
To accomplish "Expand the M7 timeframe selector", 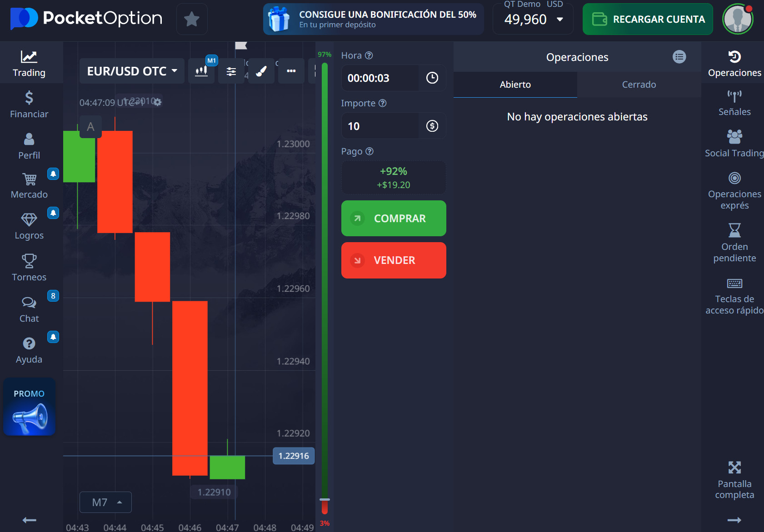I will (x=105, y=502).
